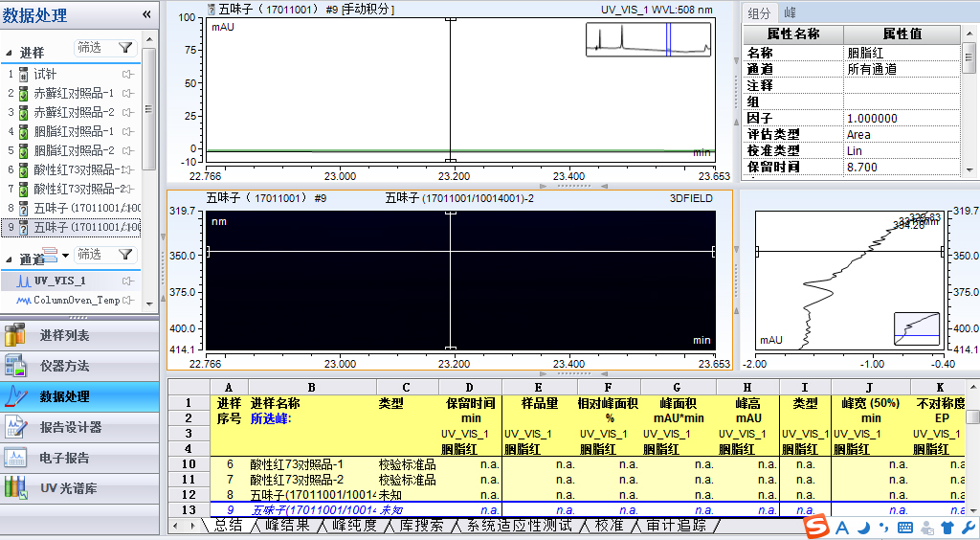
Task: Select the ColumnOven_Temp channel icon
Action: point(23,301)
